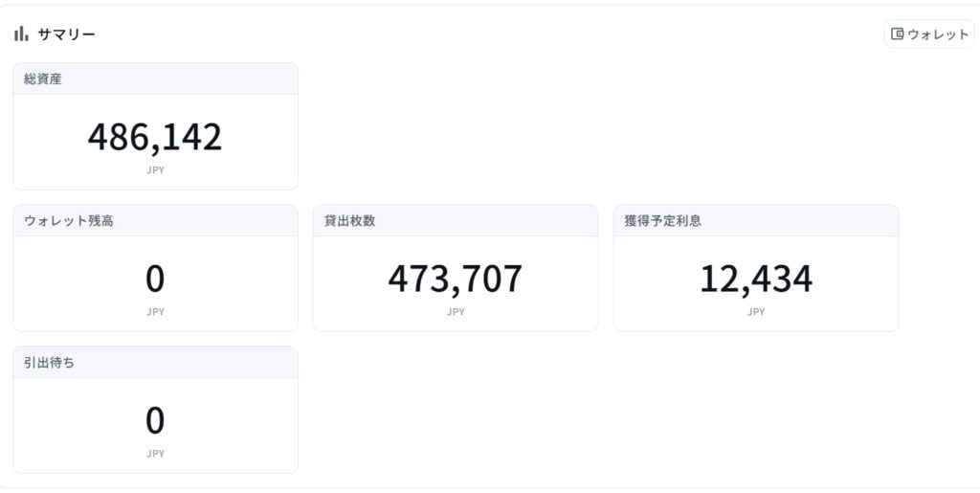Select the 貸出枚数 card header
Viewport: 980px width, 493px height.
tap(456, 220)
